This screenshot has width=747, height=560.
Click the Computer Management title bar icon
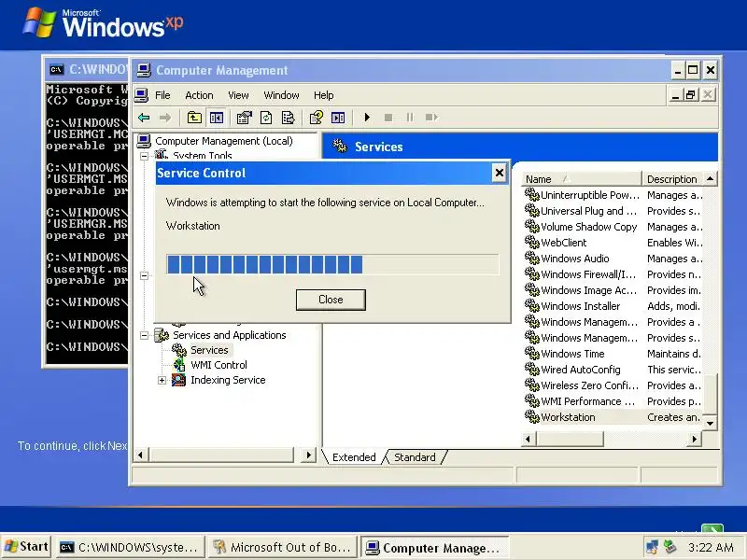coord(144,70)
